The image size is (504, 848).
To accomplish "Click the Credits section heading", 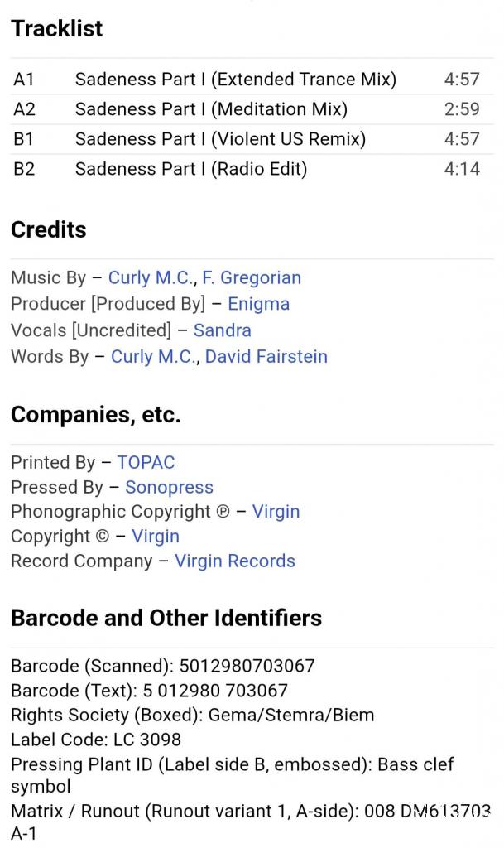I will (48, 230).
